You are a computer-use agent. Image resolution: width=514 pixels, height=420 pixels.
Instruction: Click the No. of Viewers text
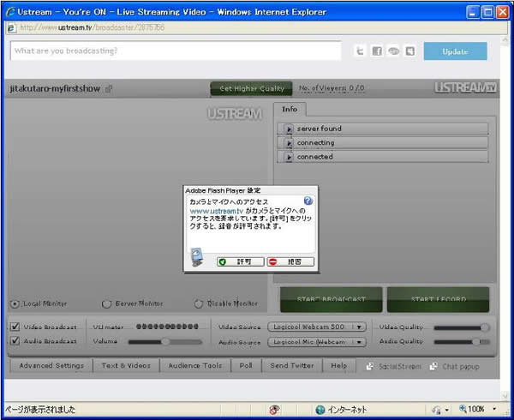coord(332,88)
